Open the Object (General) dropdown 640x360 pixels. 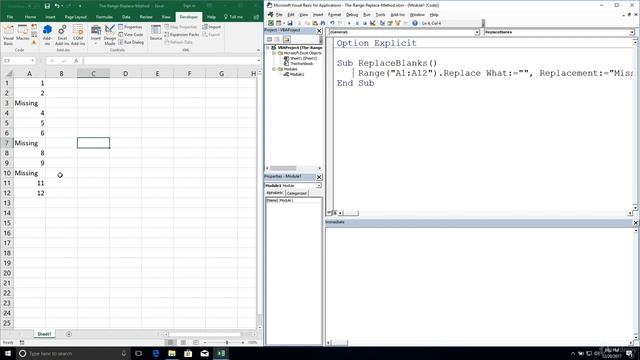(476, 32)
